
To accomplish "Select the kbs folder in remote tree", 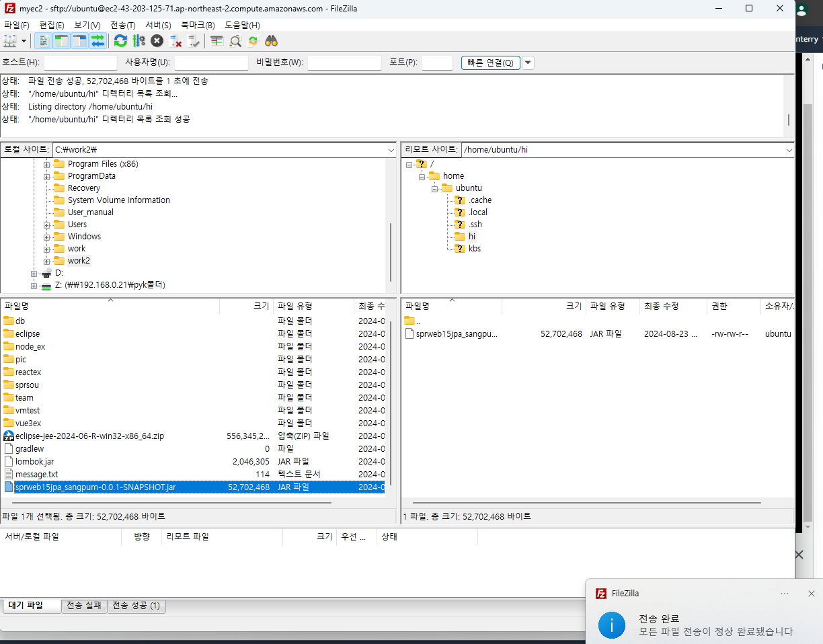I will click(x=475, y=249).
